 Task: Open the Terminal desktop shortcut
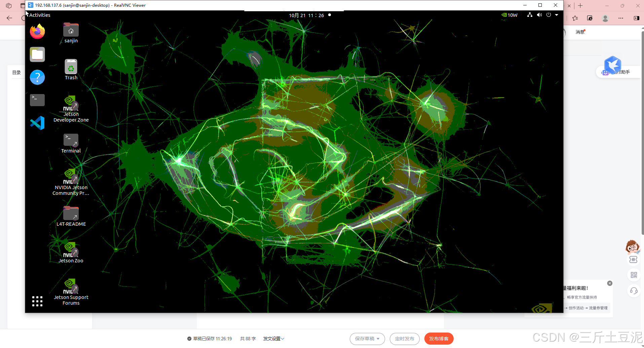71,143
